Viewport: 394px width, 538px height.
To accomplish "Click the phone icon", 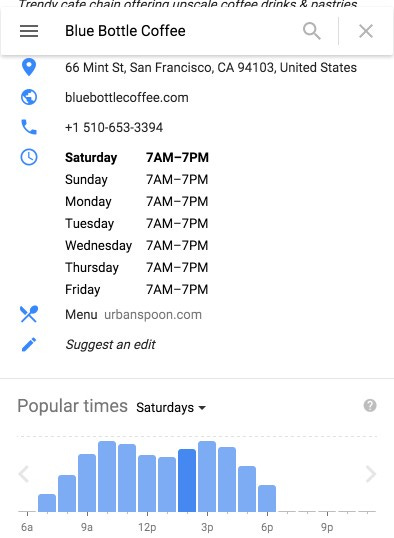I will 29,127.
